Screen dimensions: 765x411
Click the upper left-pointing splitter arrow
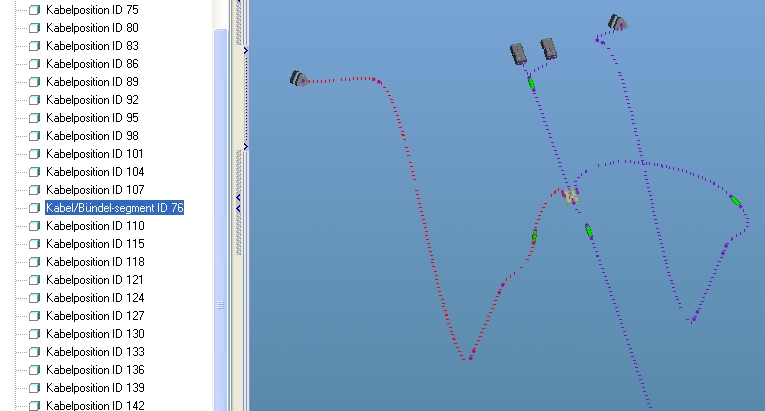[239, 198]
